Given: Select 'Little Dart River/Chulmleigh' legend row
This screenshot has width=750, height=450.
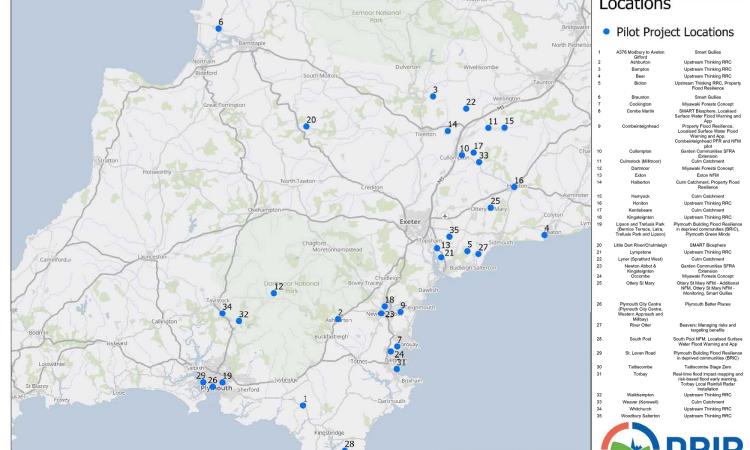Looking at the screenshot, I should pyautogui.click(x=640, y=245).
